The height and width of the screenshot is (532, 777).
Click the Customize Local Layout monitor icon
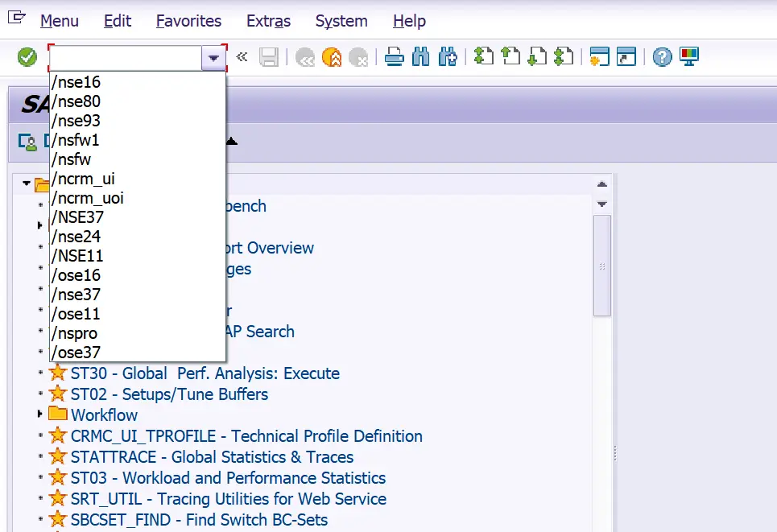tap(689, 56)
